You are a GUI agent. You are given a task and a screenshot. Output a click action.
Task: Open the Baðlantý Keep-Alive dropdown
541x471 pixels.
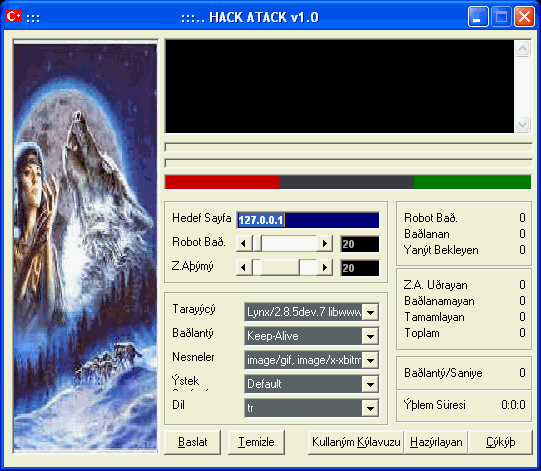click(370, 336)
